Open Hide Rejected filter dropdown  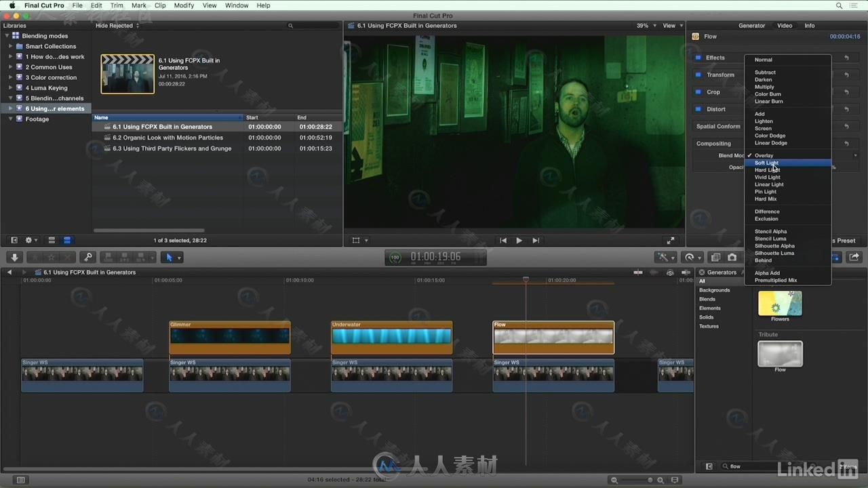coord(117,26)
